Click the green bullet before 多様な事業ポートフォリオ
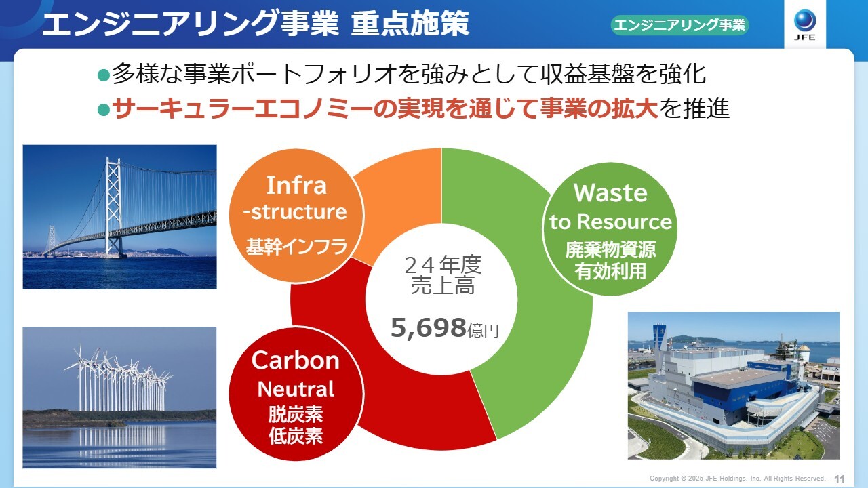Viewport: 868px width, 488px height. coord(103,75)
